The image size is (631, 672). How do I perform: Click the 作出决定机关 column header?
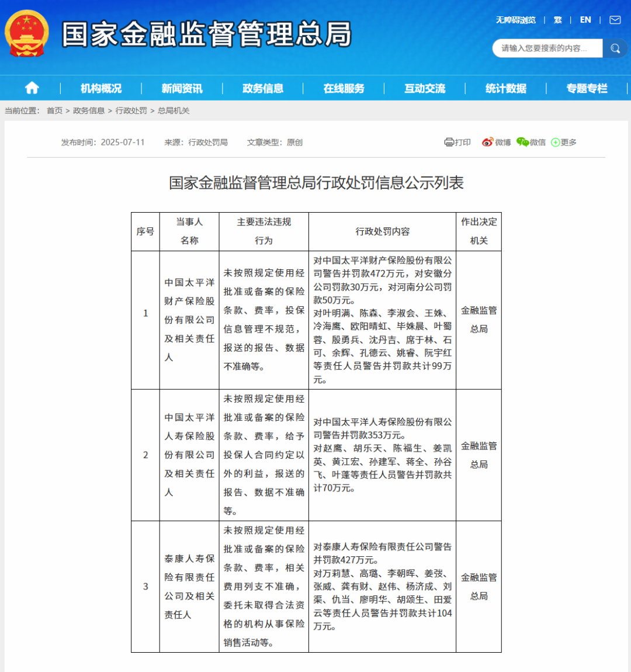[x=479, y=231]
